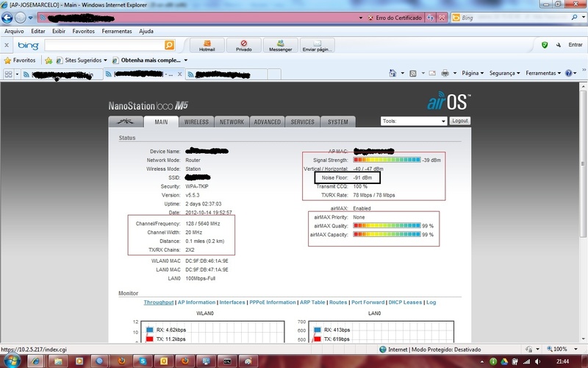Focus the Bing toolbar search field

tap(104, 45)
